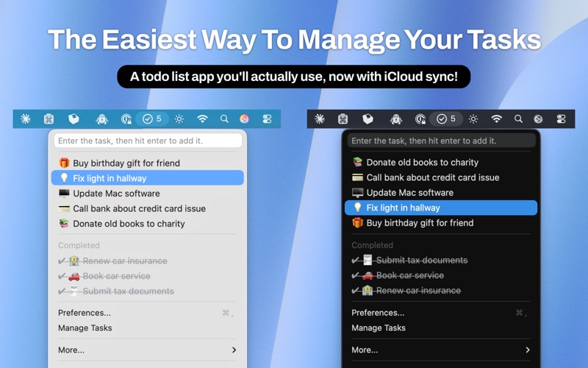588x368 pixels.
Task: Open the robot icon in light menu bar
Action: (x=101, y=119)
